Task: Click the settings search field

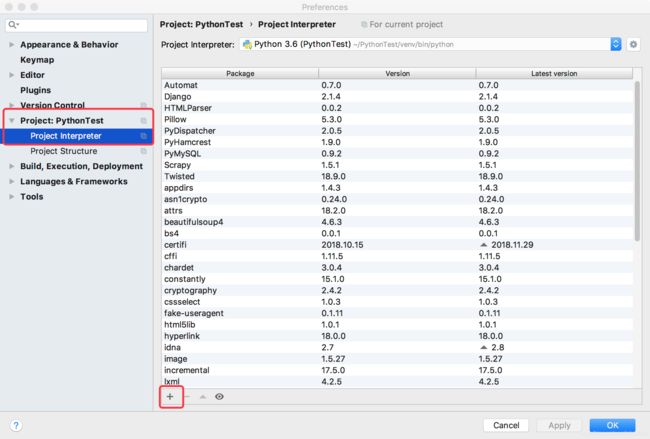Action: (76, 25)
